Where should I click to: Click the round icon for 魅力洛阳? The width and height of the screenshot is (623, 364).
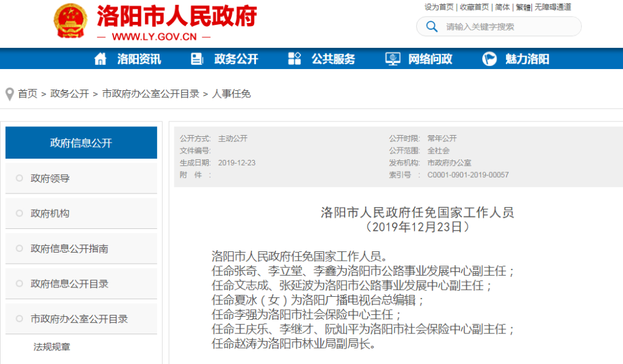tap(490, 59)
